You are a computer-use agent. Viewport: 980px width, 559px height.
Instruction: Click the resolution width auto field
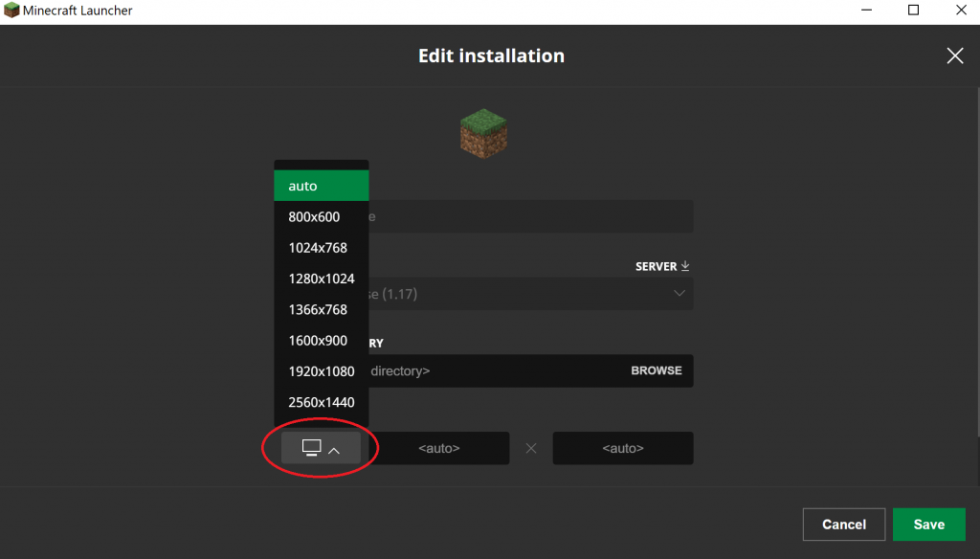(439, 448)
